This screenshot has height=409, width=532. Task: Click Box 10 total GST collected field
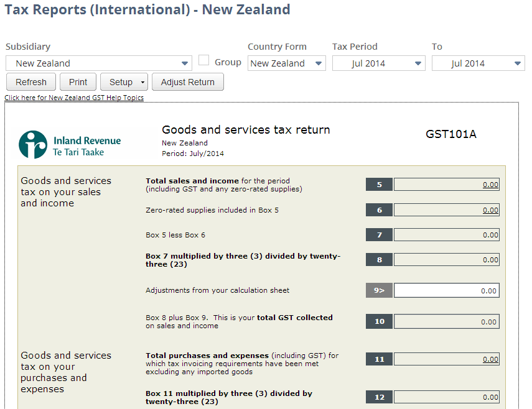447,321
